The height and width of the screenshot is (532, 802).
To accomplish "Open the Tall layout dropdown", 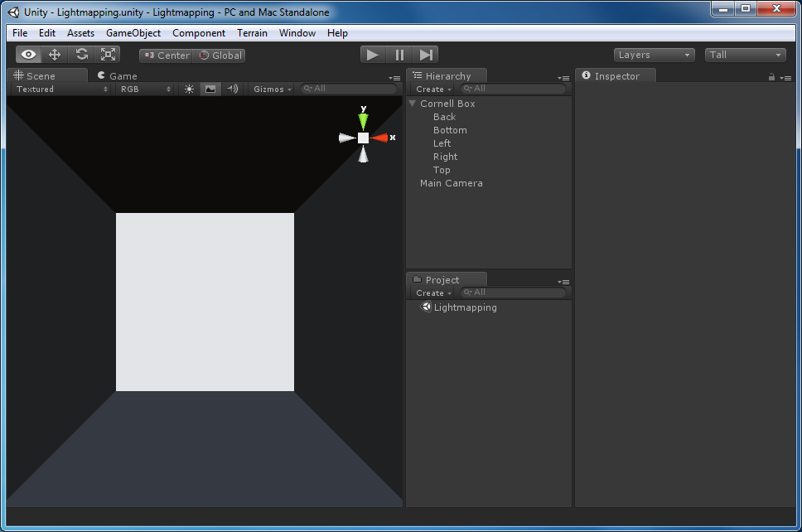I will tap(745, 55).
